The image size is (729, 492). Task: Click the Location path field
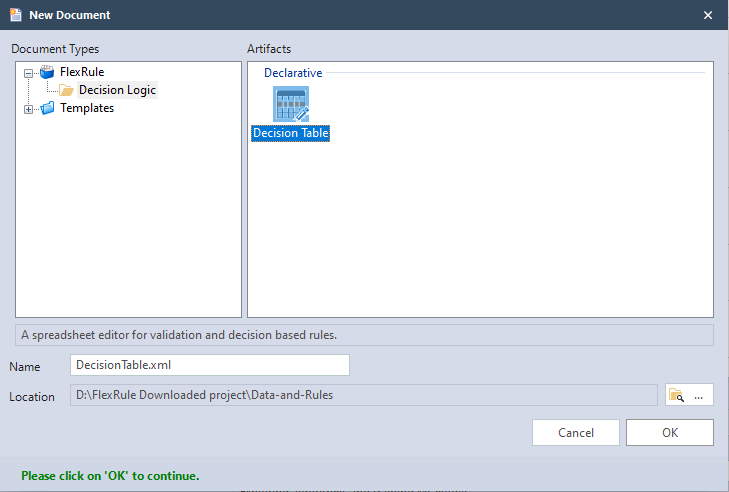pos(364,395)
